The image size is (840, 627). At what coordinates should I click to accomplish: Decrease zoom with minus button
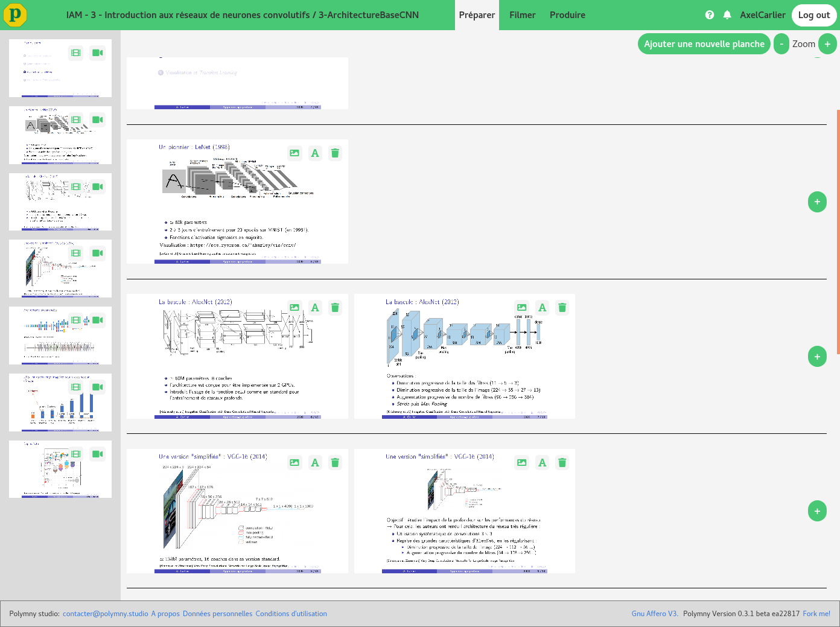coord(781,44)
